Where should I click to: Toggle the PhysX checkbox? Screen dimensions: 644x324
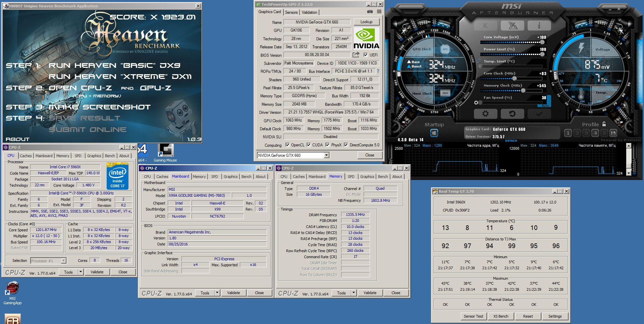pyautogui.click(x=327, y=145)
